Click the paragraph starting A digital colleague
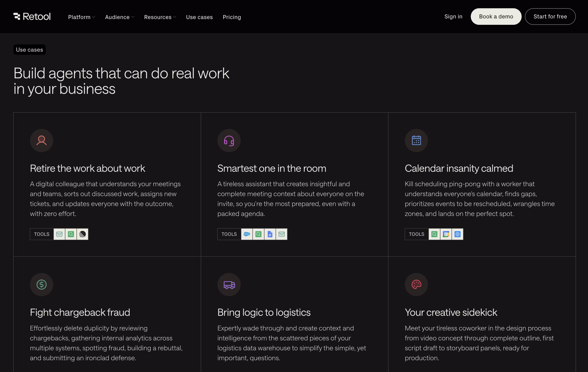Screen dimensions: 588x372 pos(105,199)
